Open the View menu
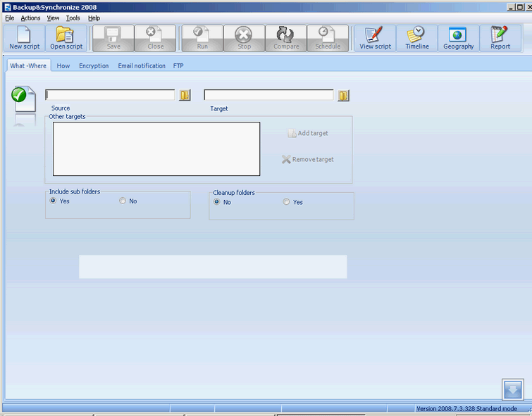This screenshot has height=416, width=532. tap(53, 18)
